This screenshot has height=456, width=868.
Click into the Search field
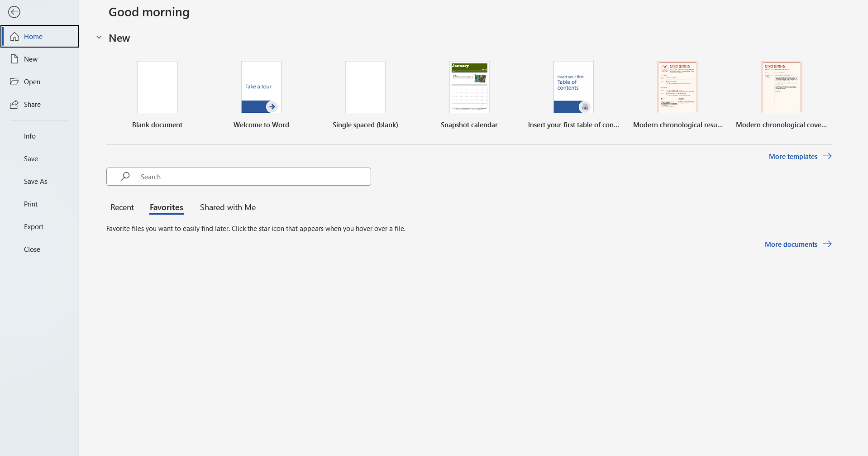point(238,177)
